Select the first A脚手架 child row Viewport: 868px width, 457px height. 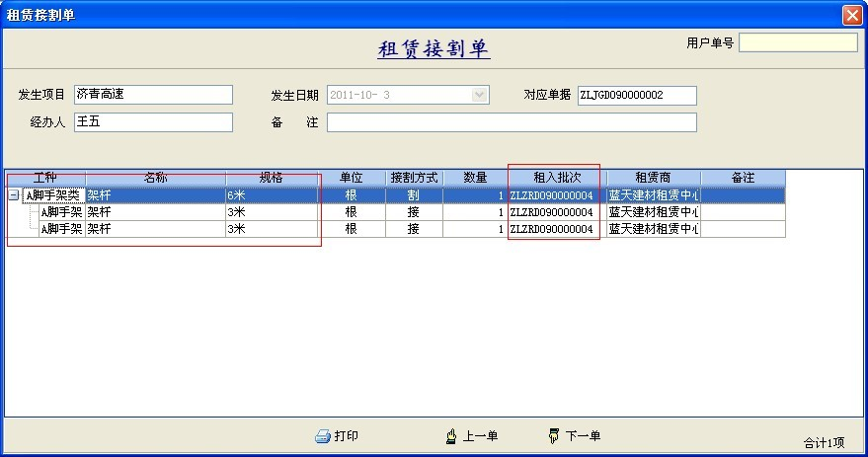[x=413, y=212]
